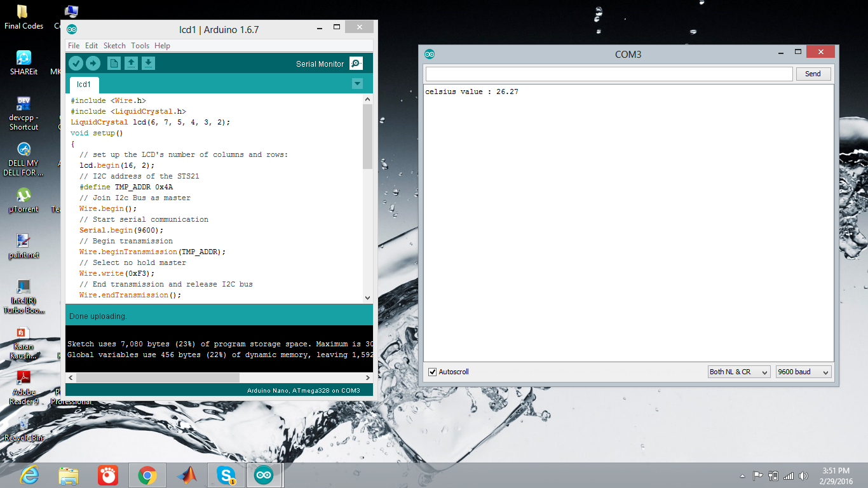This screenshot has width=868, height=488.
Task: Click the 'Serial.begin(9600);' code line
Action: pyautogui.click(x=121, y=230)
